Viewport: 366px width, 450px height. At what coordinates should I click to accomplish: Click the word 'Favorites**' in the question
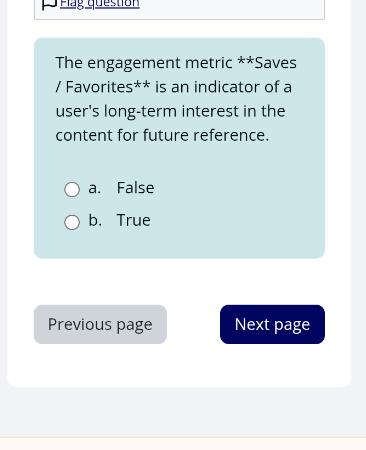(x=108, y=87)
